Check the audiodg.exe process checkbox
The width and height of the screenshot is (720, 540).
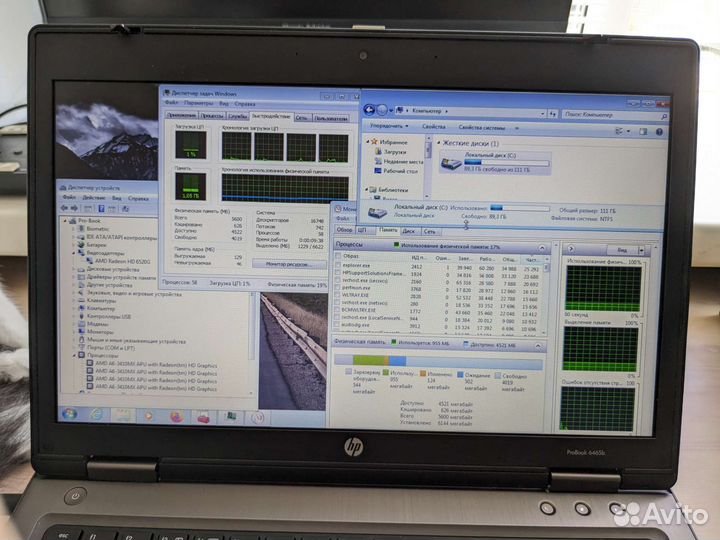pos(338,324)
